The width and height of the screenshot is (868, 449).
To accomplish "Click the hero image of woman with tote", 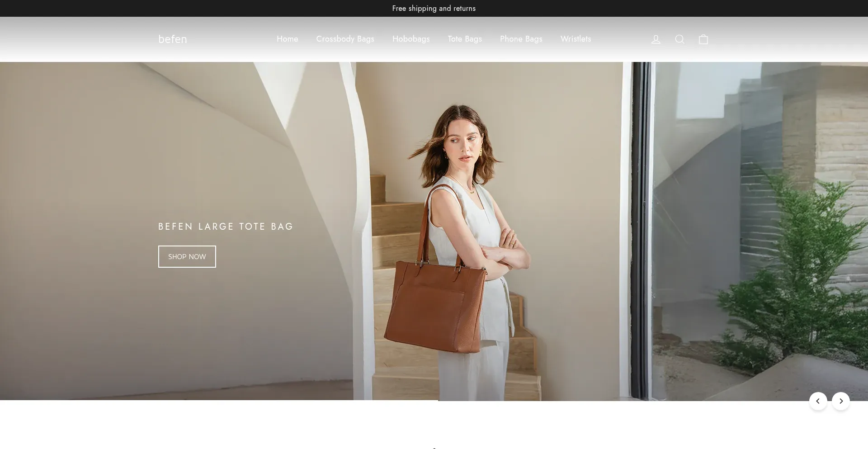I will click(434, 231).
